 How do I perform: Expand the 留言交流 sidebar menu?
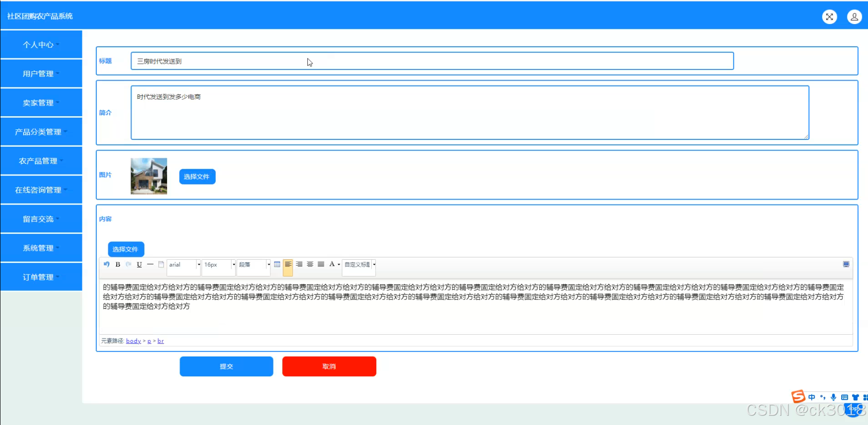pos(41,219)
